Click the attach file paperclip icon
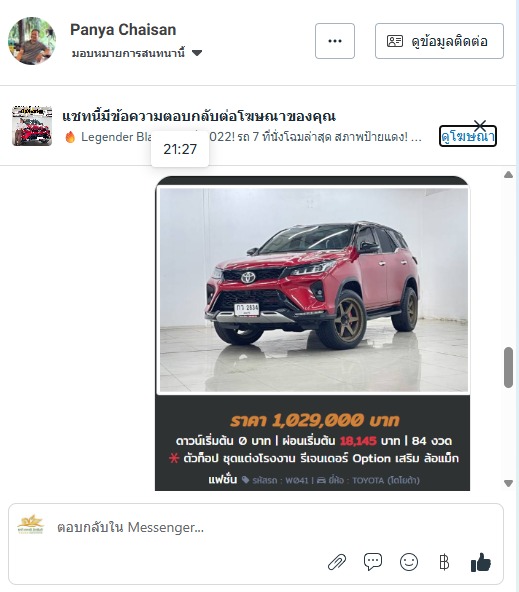The image size is (519, 592). pos(337,562)
